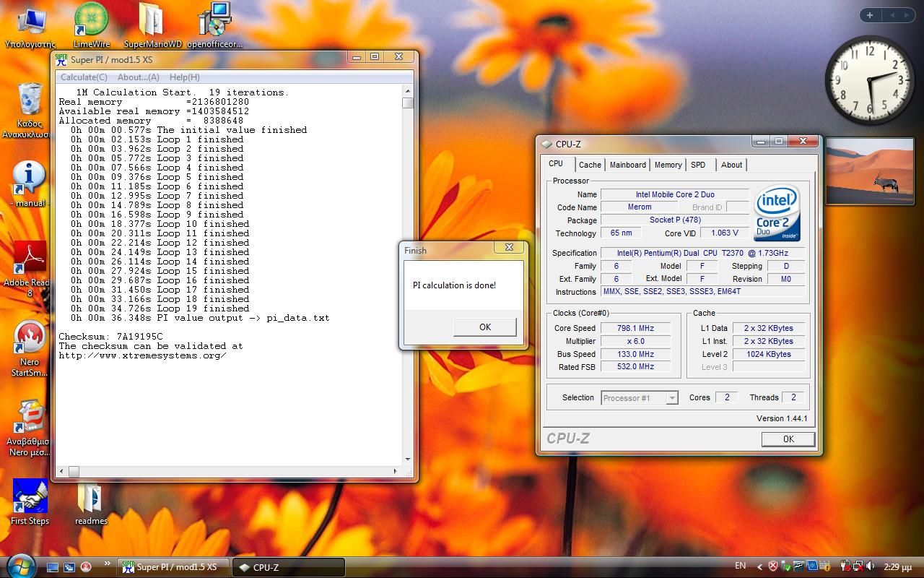The height and width of the screenshot is (578, 924).
Task: Open the Processor #1 selection dropdown
Action: pyautogui.click(x=640, y=398)
